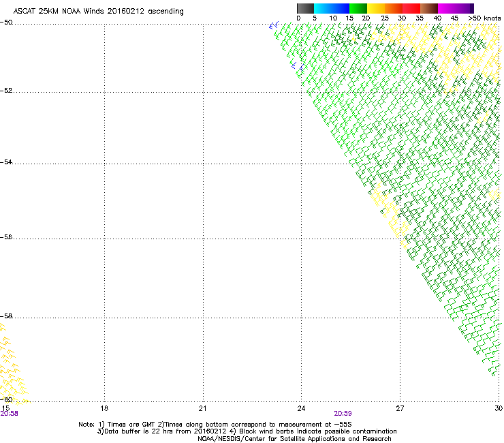Click the yellow 20–25 knots color segment
The width and height of the screenshot is (504, 443).
click(376, 8)
